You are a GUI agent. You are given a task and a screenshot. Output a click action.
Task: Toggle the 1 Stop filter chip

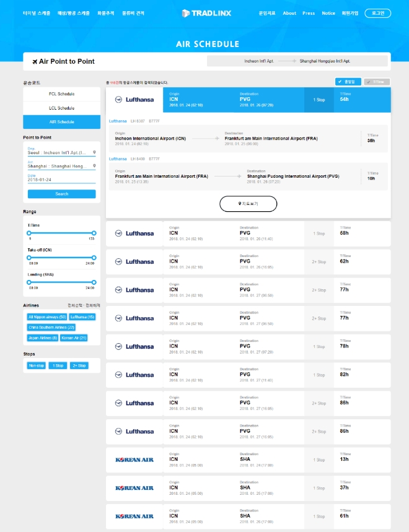tap(58, 366)
